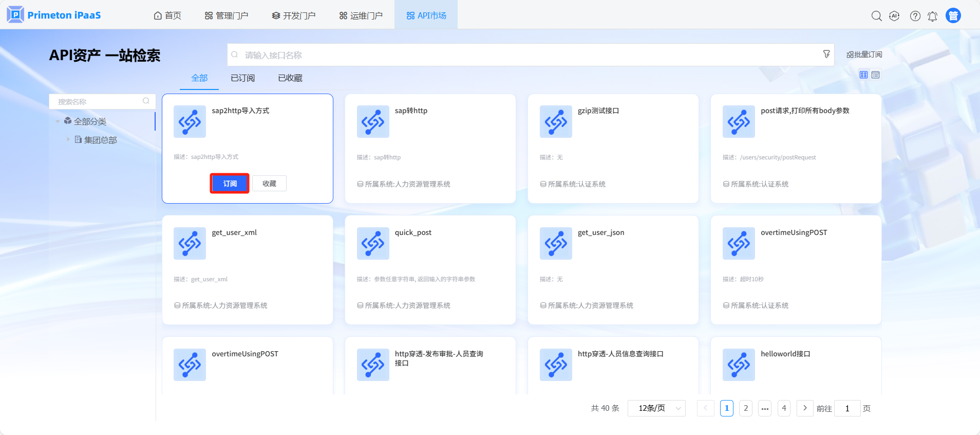This screenshot has width=980, height=435.
Task: Open the AI assistant icon in header
Action: [x=894, y=16]
